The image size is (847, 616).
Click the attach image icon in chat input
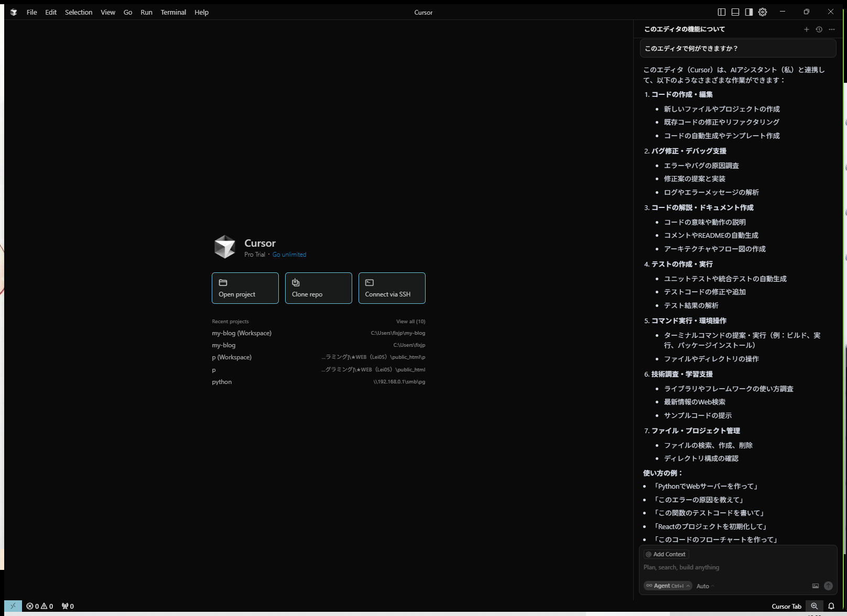[815, 586]
